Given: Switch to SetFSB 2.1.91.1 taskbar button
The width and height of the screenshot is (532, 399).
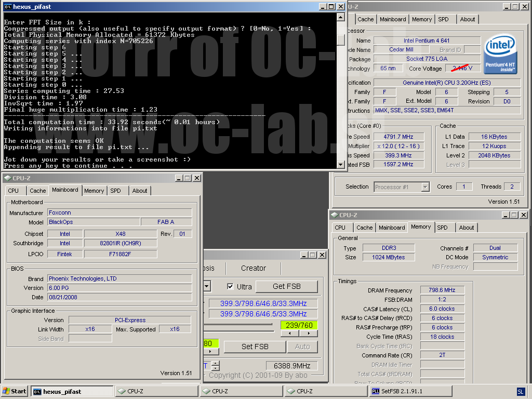Looking at the screenshot, I should (x=410, y=391).
